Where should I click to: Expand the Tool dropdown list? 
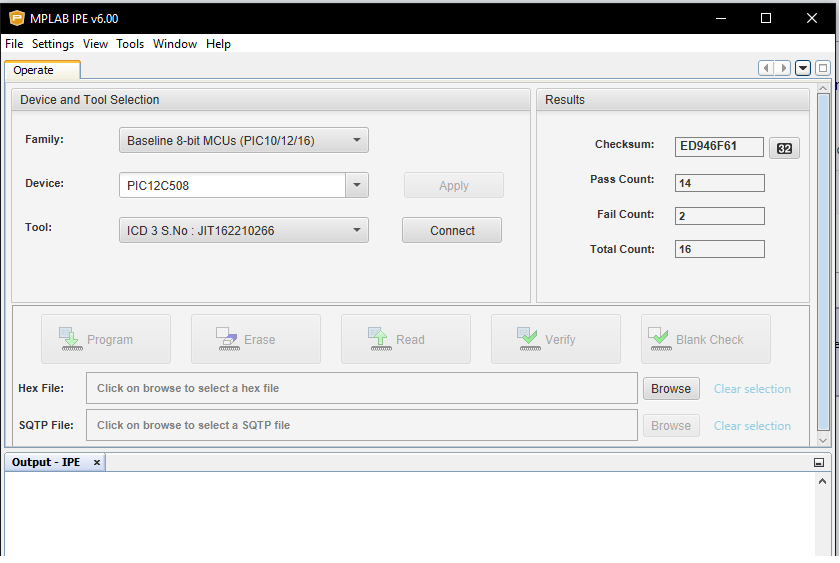point(244,230)
